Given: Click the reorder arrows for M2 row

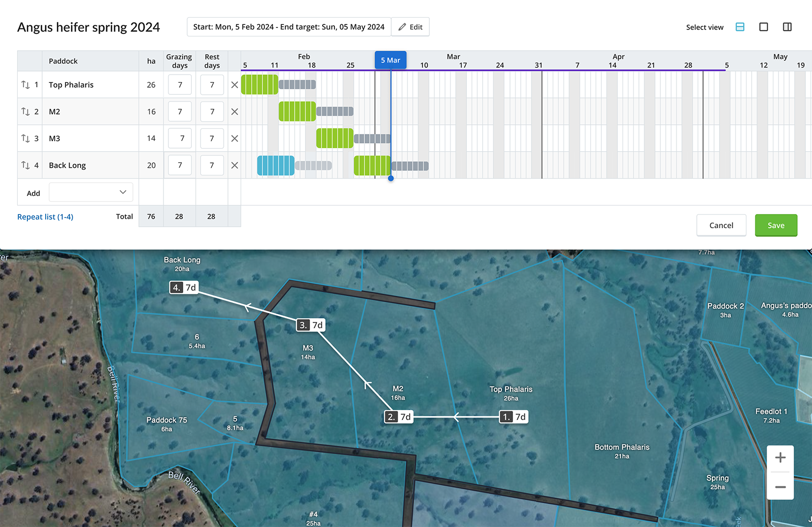Looking at the screenshot, I should coord(25,112).
